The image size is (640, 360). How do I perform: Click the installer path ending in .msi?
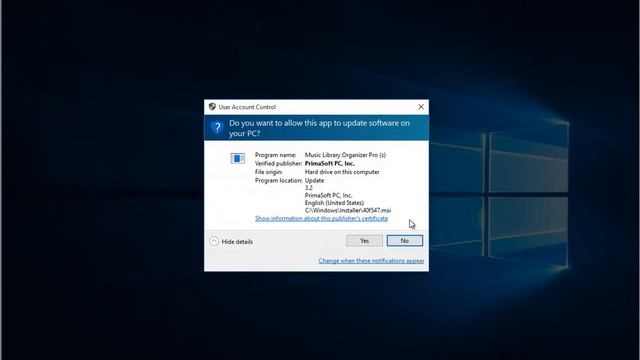[348, 211]
